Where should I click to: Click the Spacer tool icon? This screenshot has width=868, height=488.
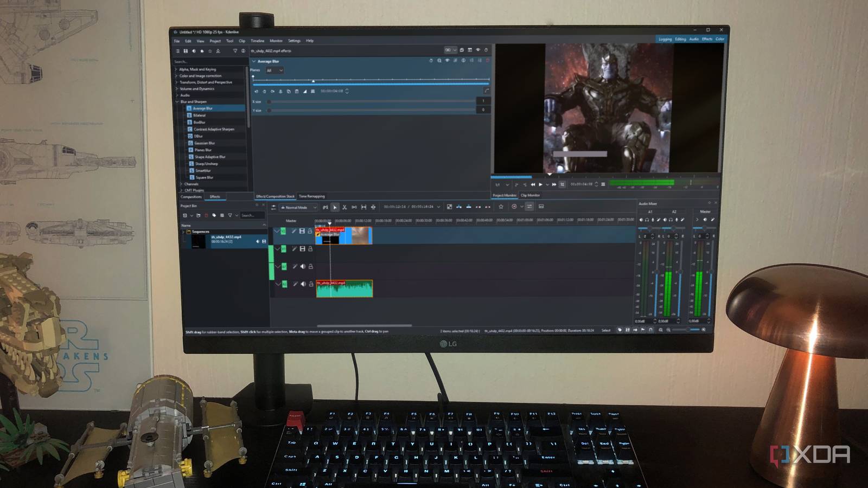coord(354,207)
